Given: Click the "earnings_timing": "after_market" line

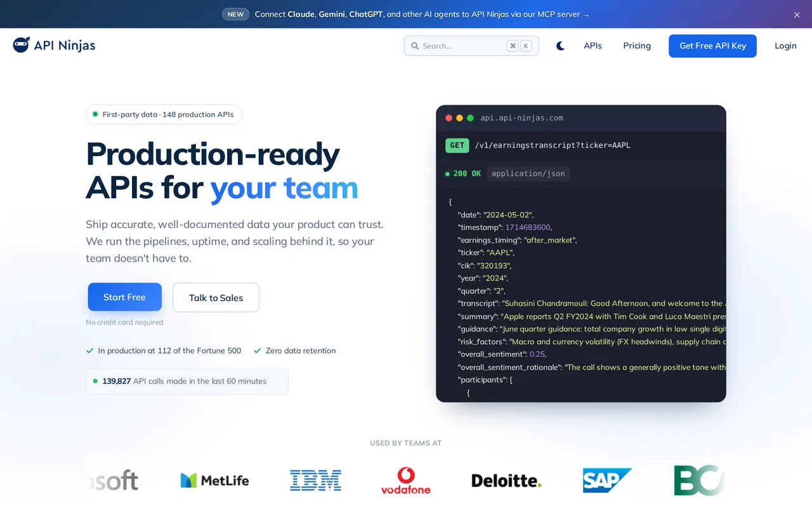Looking at the screenshot, I should tap(517, 240).
